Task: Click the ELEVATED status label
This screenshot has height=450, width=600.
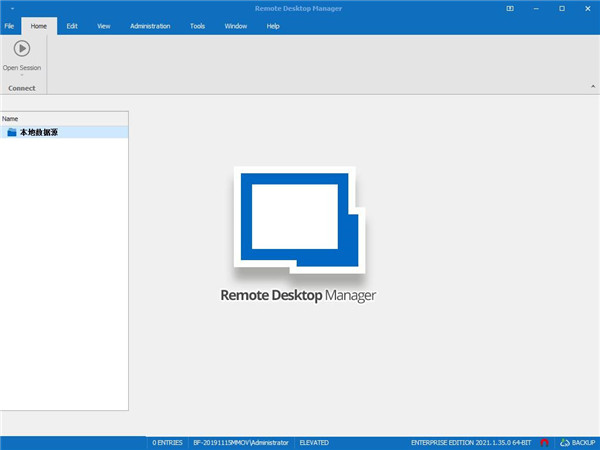Action: pos(314,443)
